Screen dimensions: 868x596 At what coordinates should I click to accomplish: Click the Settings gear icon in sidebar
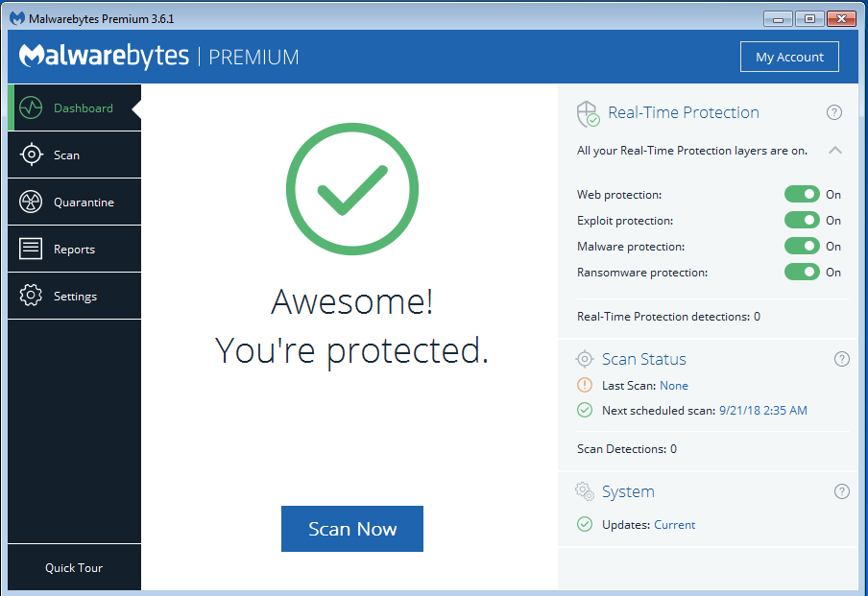pyautogui.click(x=31, y=296)
